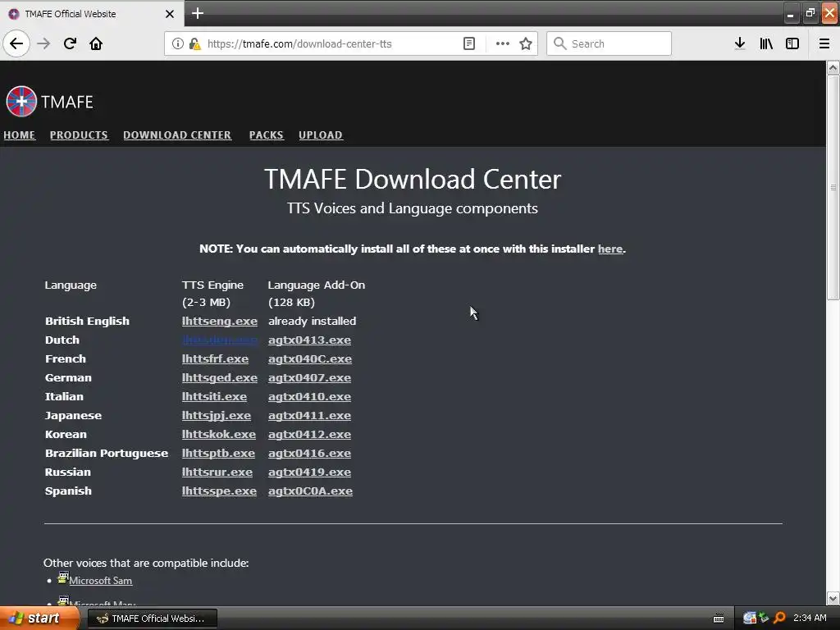Download agtx0411.exe Japanese add-on
The height and width of the screenshot is (630, 840).
tap(309, 415)
